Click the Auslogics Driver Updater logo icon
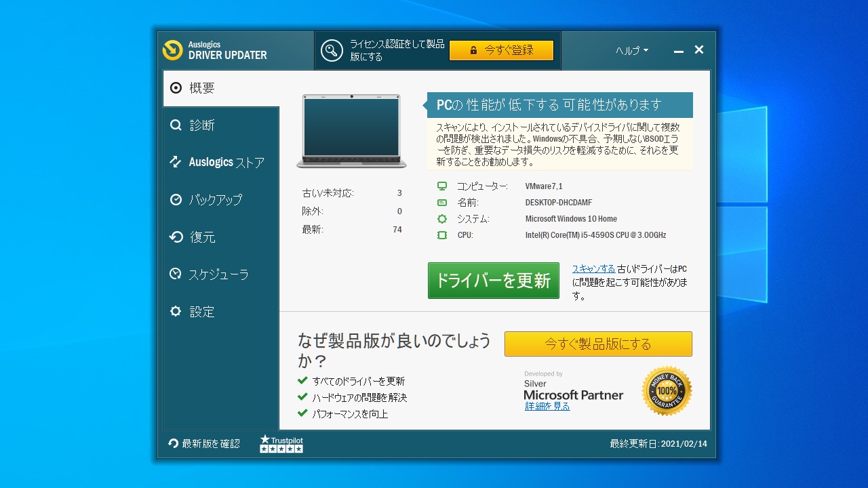The height and width of the screenshot is (488, 868). 173,50
